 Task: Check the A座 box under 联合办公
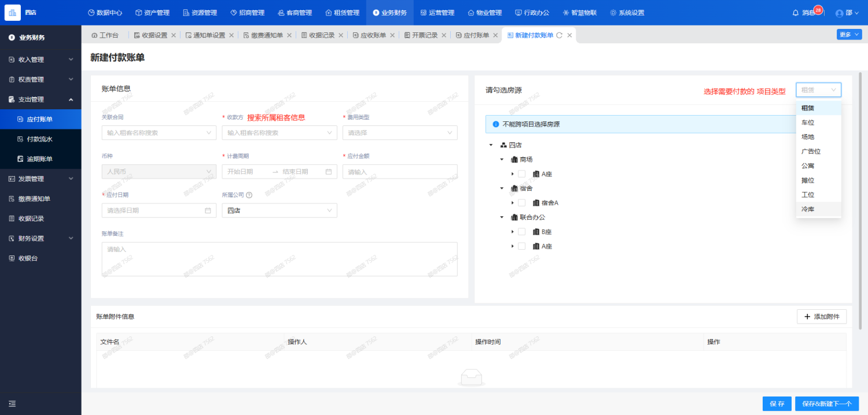(521, 246)
